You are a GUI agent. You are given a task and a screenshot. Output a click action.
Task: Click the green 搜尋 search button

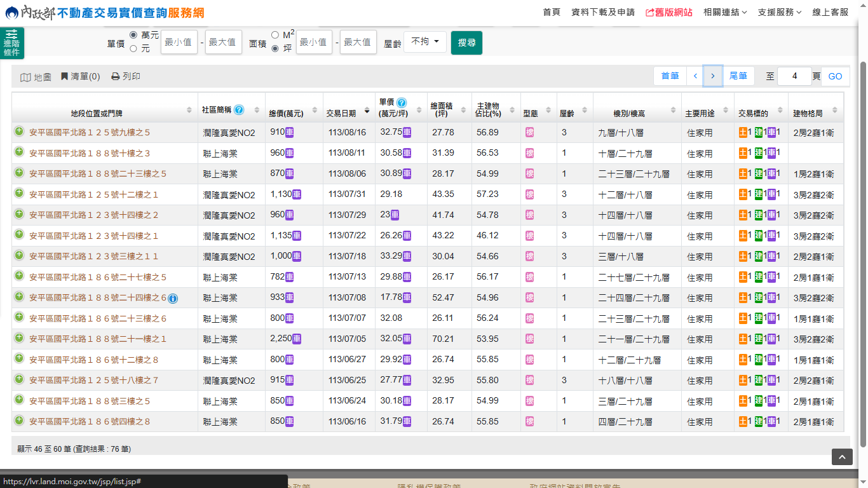[x=466, y=43]
